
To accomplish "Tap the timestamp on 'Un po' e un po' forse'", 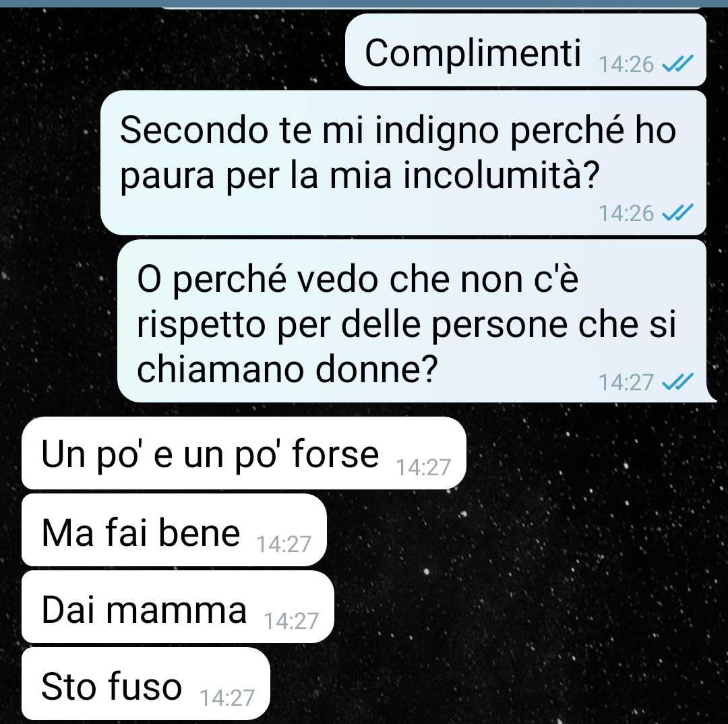I will (x=423, y=468).
